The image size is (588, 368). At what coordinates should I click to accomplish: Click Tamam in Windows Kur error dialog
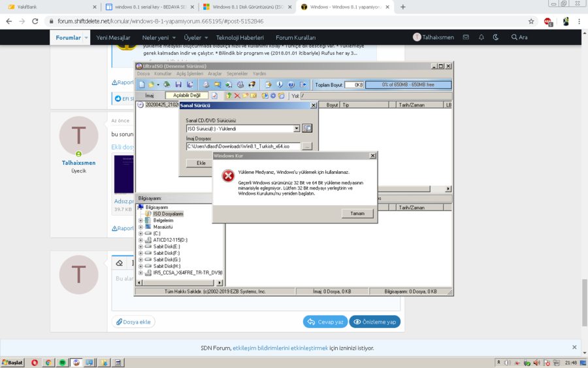[357, 214]
